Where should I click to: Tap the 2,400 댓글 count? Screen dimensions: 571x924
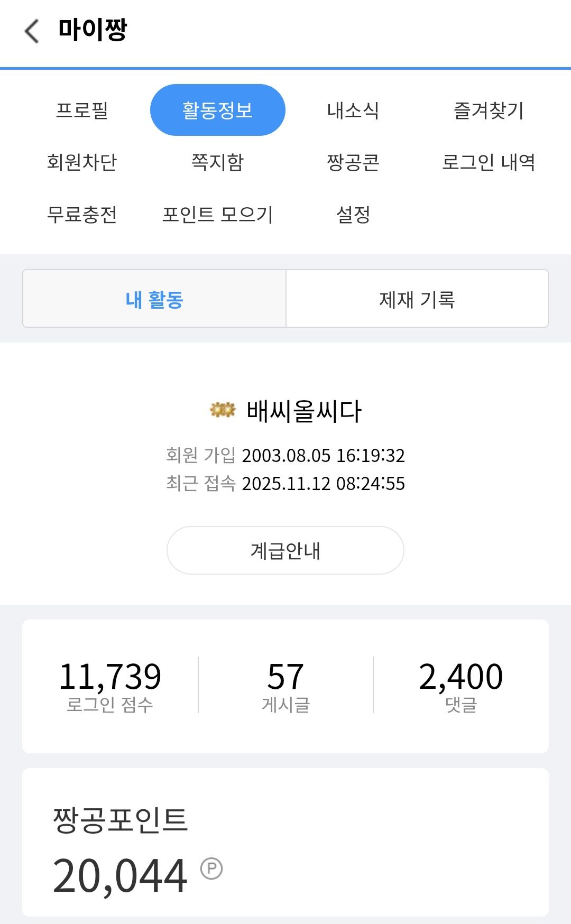pos(461,686)
